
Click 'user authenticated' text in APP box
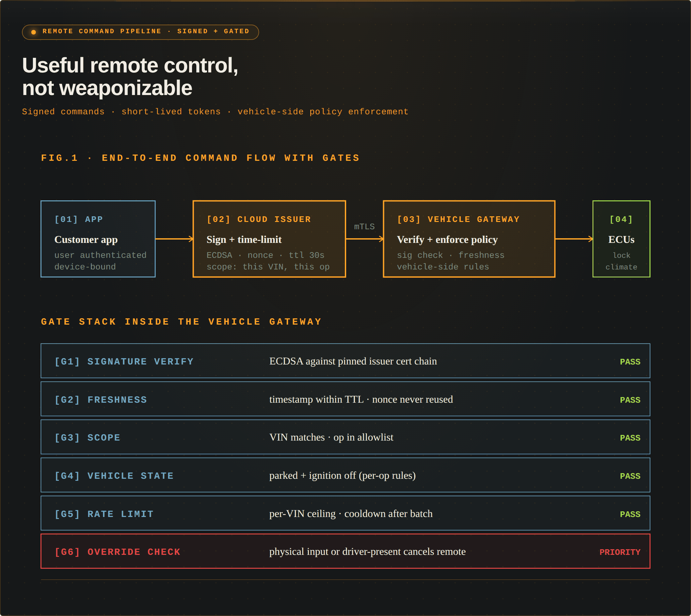[101, 255]
